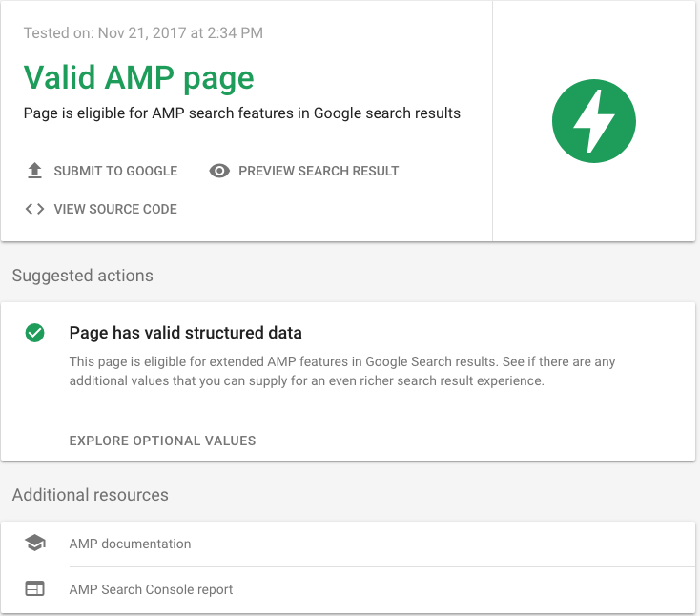Viewport: 700px width, 616px height.
Task: Click the green checkmark valid data icon
Action: 34,333
